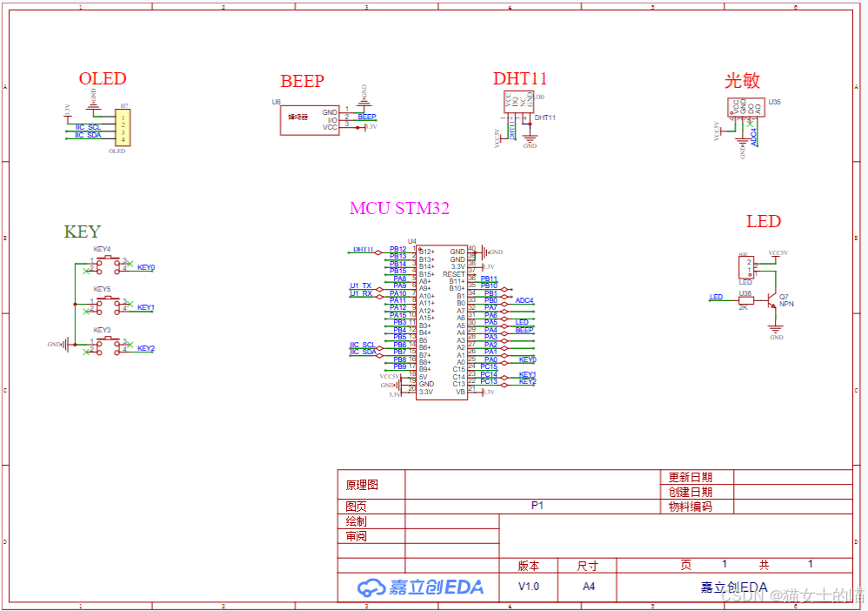The image size is (868, 611).
Task: Click the PB12 pin label on the MCU
Action: click(398, 249)
